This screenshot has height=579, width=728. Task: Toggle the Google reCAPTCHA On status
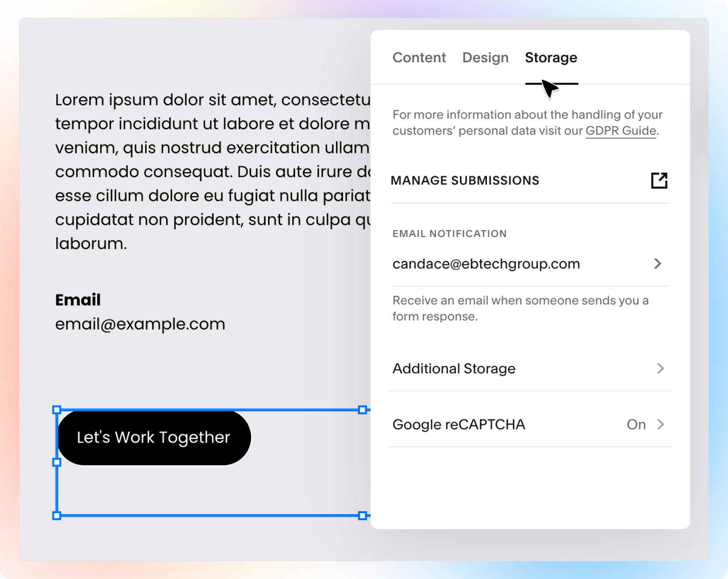pyautogui.click(x=636, y=424)
